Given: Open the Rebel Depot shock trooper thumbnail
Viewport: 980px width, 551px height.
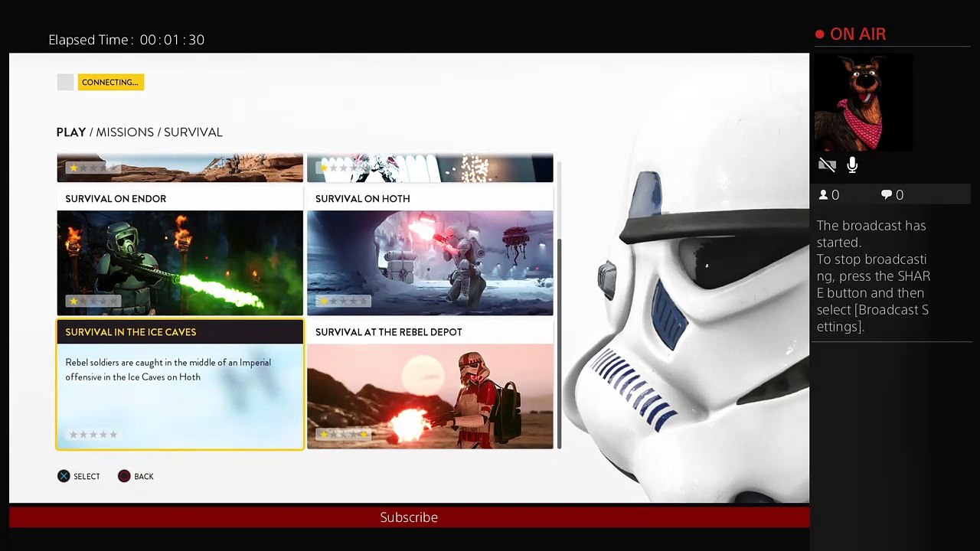Looking at the screenshot, I should [430, 396].
